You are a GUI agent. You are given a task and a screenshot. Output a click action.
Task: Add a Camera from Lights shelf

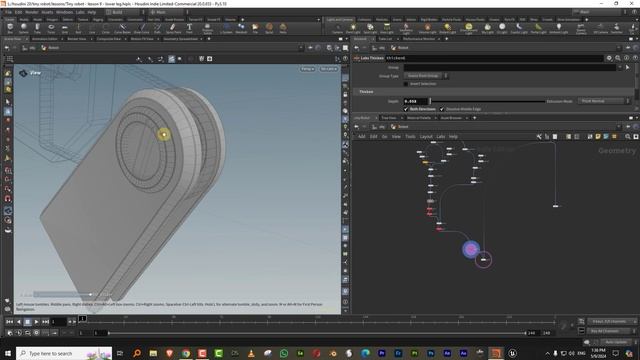(338, 28)
